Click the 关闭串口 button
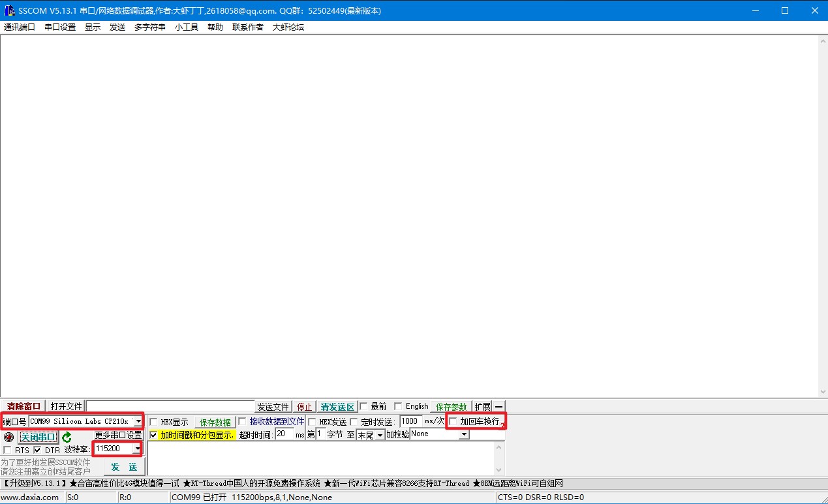This screenshot has width=828, height=504. point(37,436)
